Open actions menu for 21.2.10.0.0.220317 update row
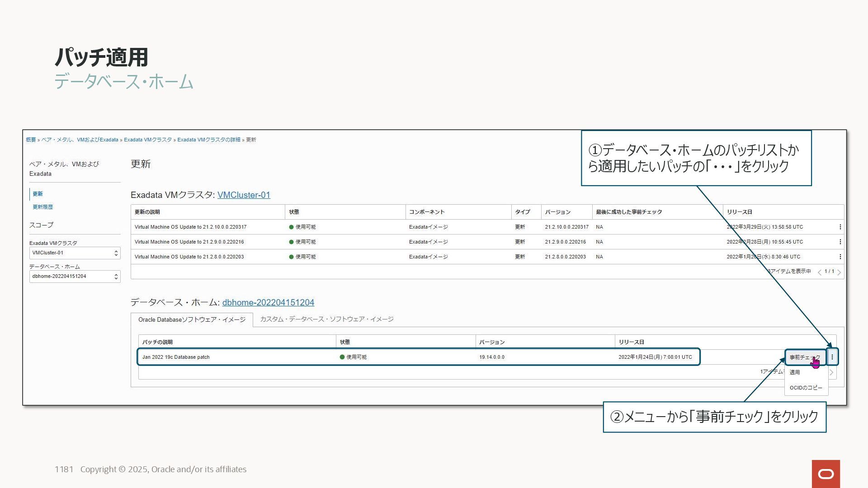 840,227
